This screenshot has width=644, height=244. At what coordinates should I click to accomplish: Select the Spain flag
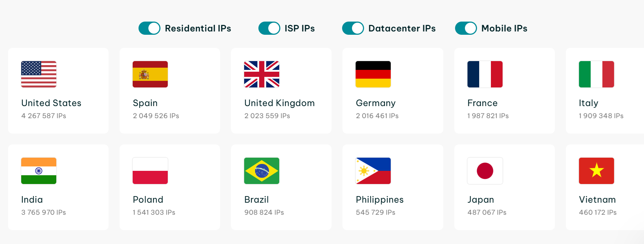[x=150, y=74]
